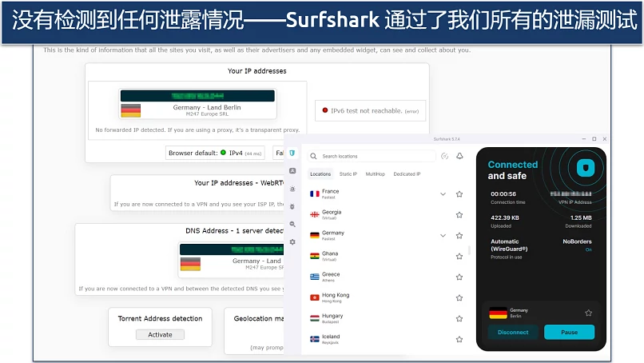Image resolution: width=644 pixels, height=363 pixels.
Task: Open the Dedicated IP tab
Action: click(x=407, y=174)
